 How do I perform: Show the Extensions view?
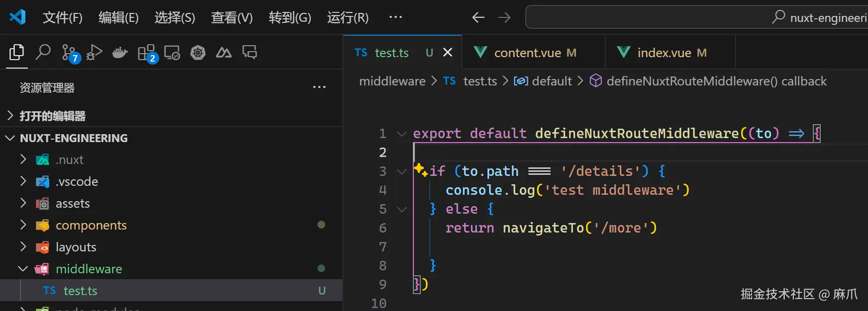(x=147, y=52)
